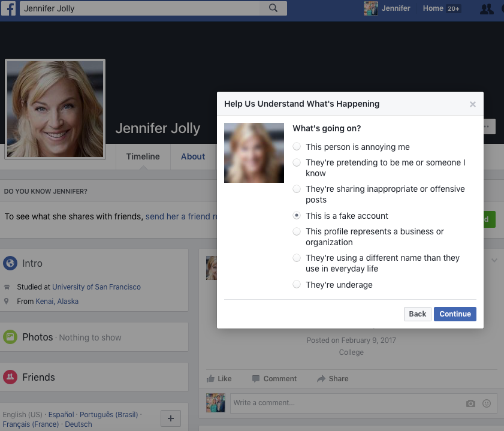The width and height of the screenshot is (504, 431).
Task: Expand the post options chevron
Action: coord(494,260)
